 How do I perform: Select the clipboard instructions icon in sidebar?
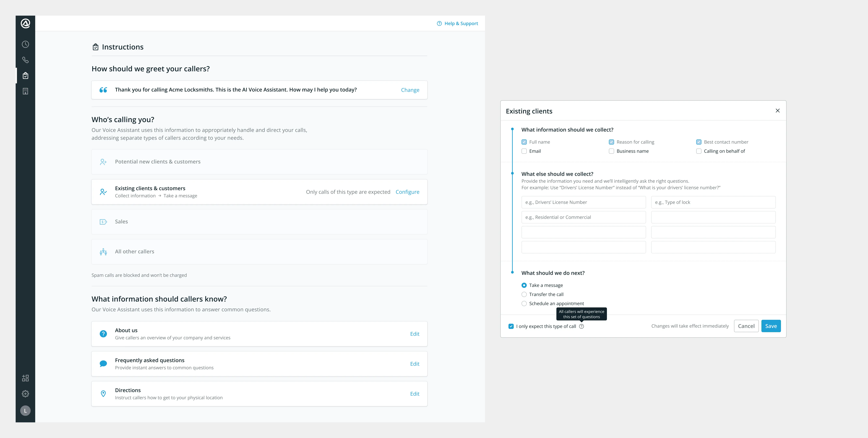(x=25, y=75)
